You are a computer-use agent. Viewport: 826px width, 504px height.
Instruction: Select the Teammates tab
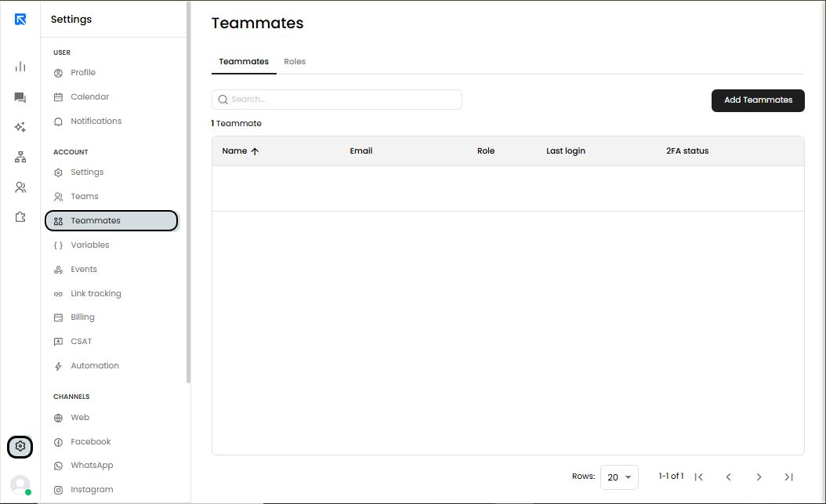[244, 62]
